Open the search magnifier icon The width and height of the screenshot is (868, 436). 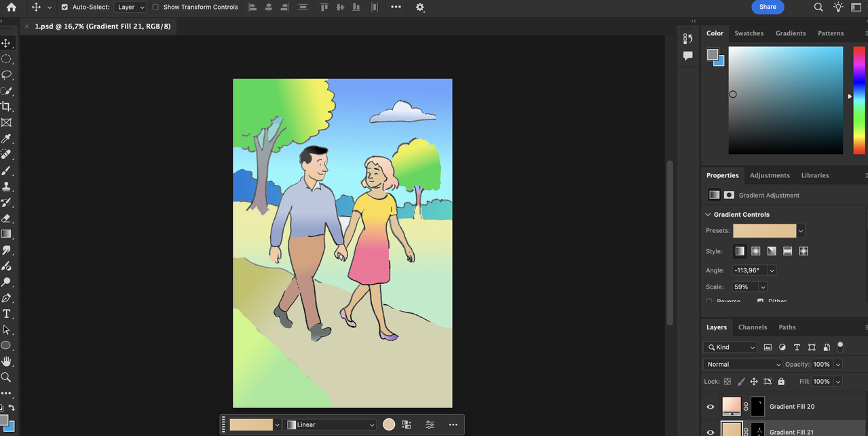(x=818, y=7)
